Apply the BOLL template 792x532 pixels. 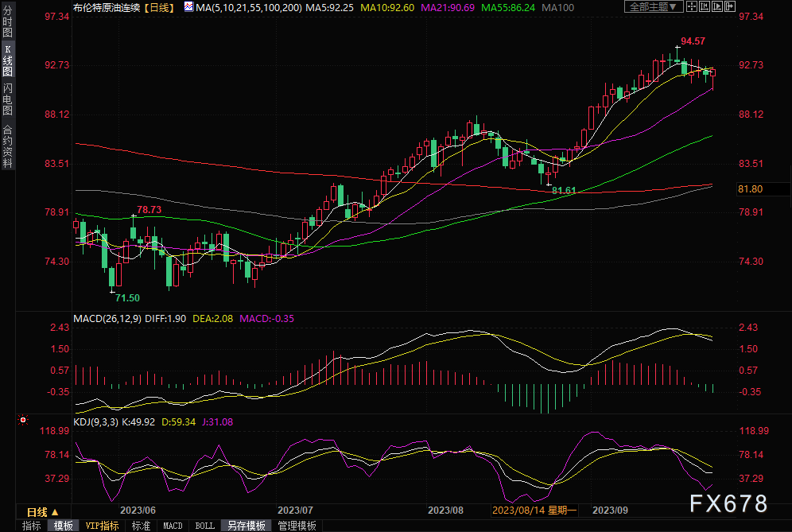204,526
